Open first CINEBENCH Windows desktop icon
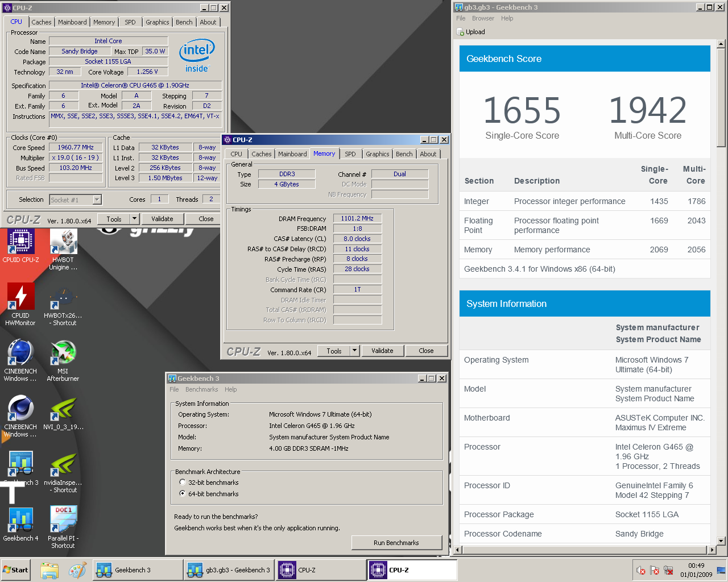 pos(20,360)
